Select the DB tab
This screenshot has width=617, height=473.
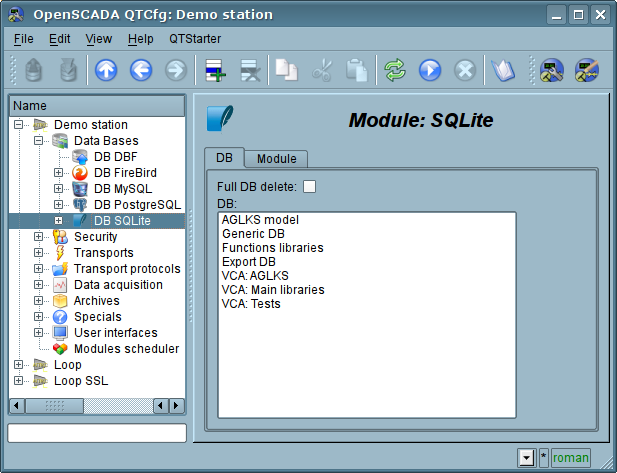point(224,158)
